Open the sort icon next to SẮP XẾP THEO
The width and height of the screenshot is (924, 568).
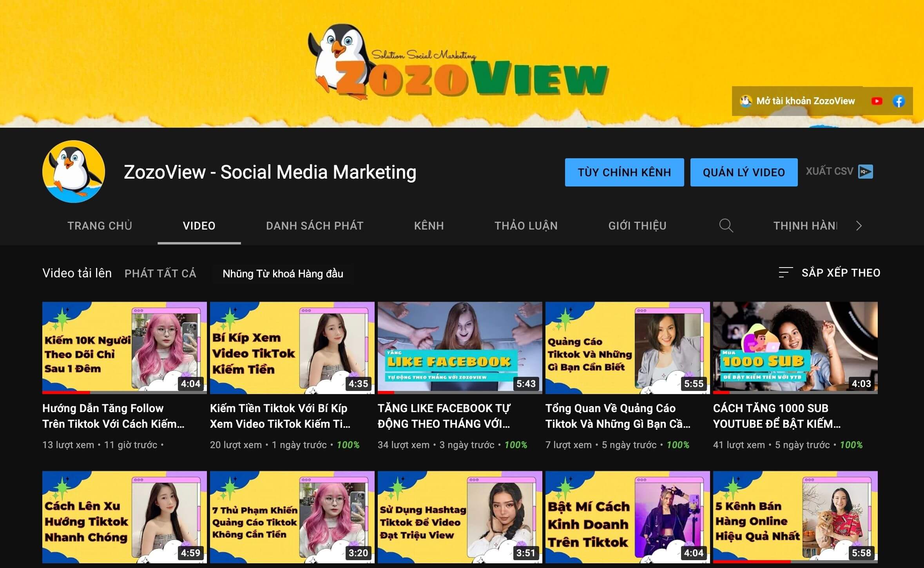pos(785,272)
